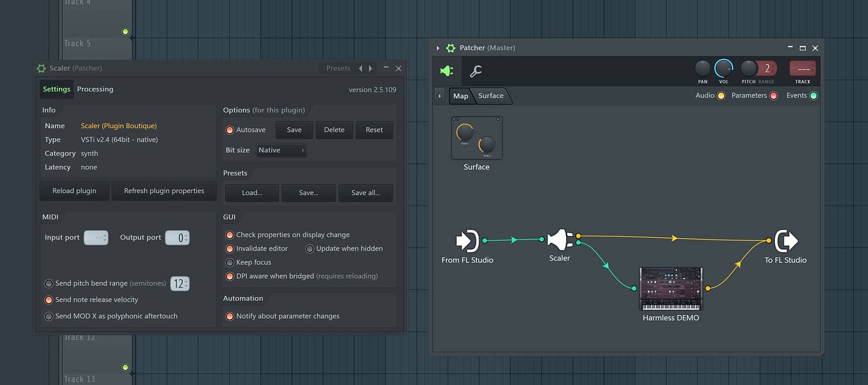Select the From FL Studio input node
Viewport: 868px width, 385px height.
[467, 241]
